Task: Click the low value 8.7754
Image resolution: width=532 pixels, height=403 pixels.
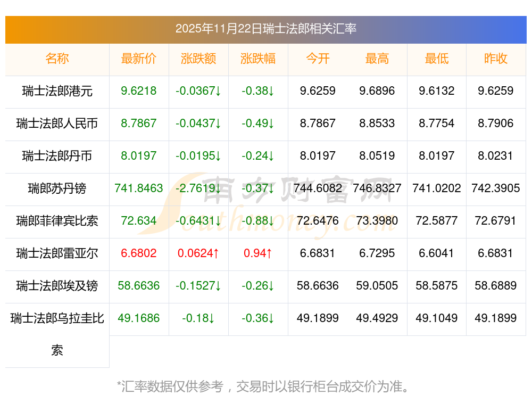Action: [437, 124]
